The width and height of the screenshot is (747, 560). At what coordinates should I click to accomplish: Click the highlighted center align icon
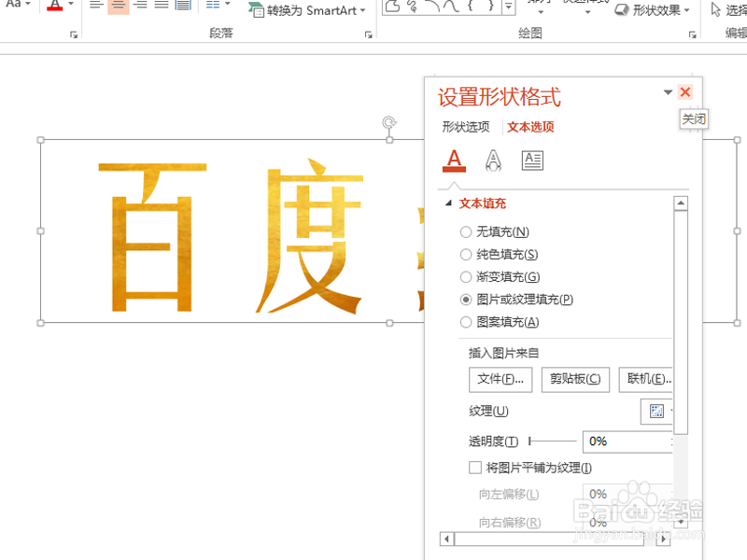(x=119, y=5)
